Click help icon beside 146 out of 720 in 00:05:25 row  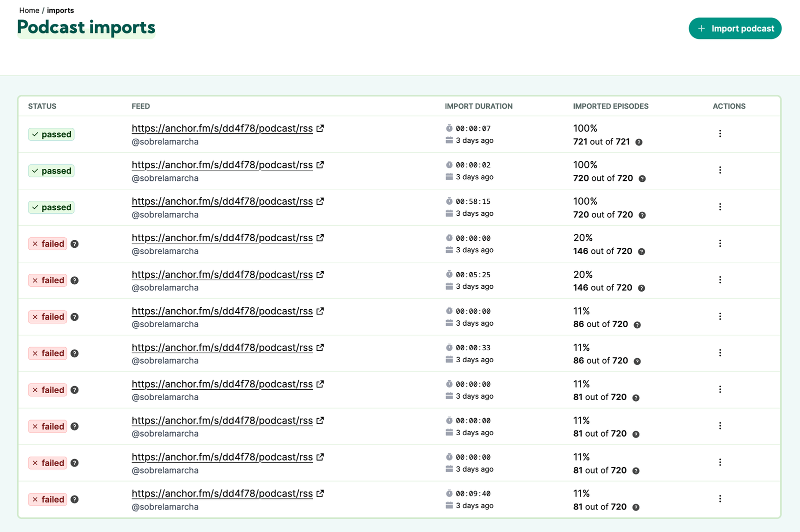[641, 288]
